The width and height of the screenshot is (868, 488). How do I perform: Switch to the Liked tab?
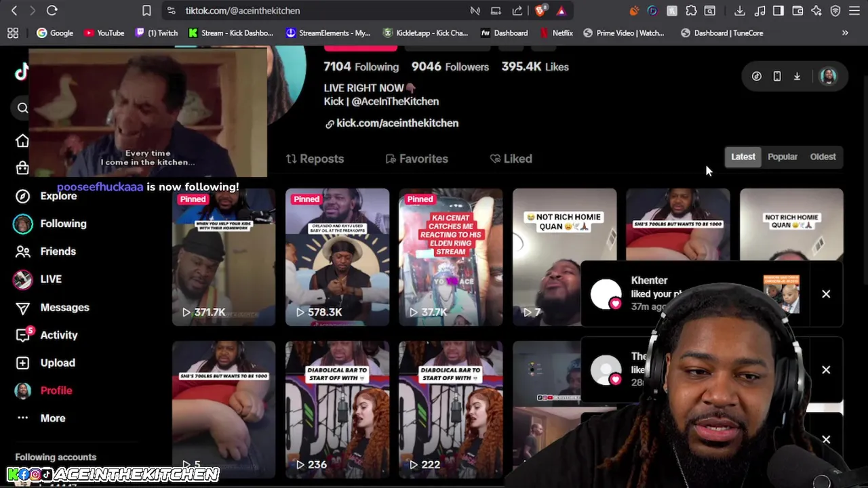click(511, 159)
